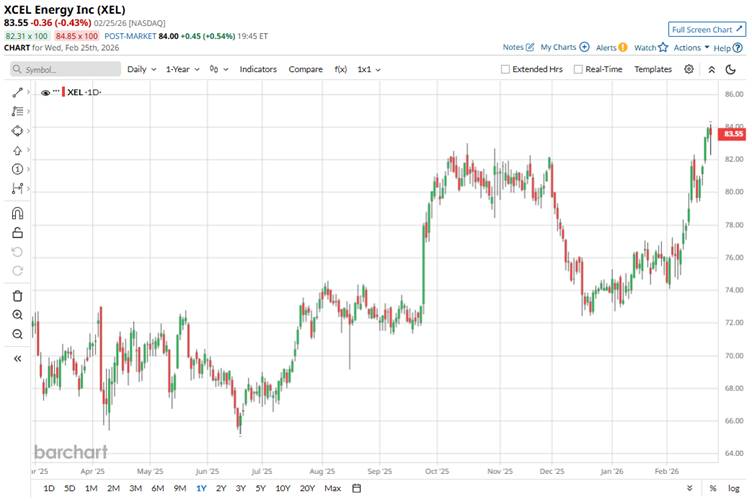Open the Help link
The image size is (752, 502).
coord(728,47)
